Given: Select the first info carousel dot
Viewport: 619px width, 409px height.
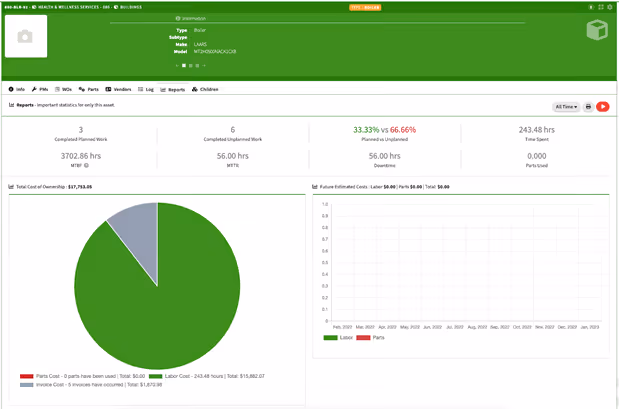Looking at the screenshot, I should click(x=184, y=66).
